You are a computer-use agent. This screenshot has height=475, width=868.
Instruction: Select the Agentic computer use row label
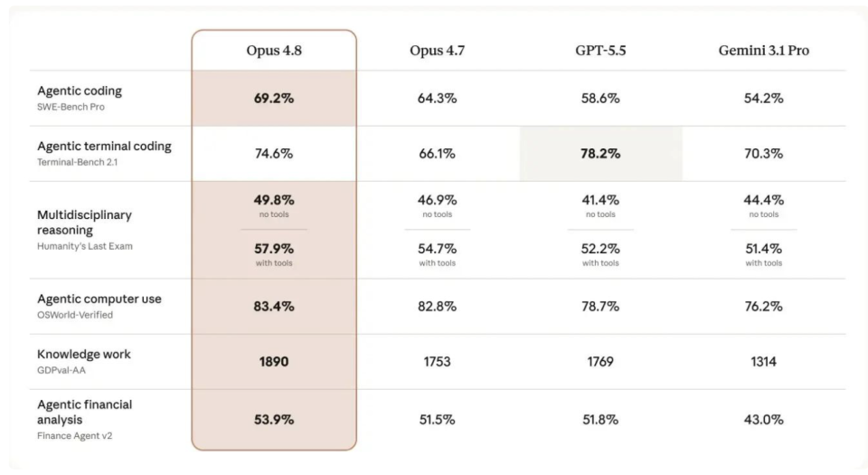point(99,299)
